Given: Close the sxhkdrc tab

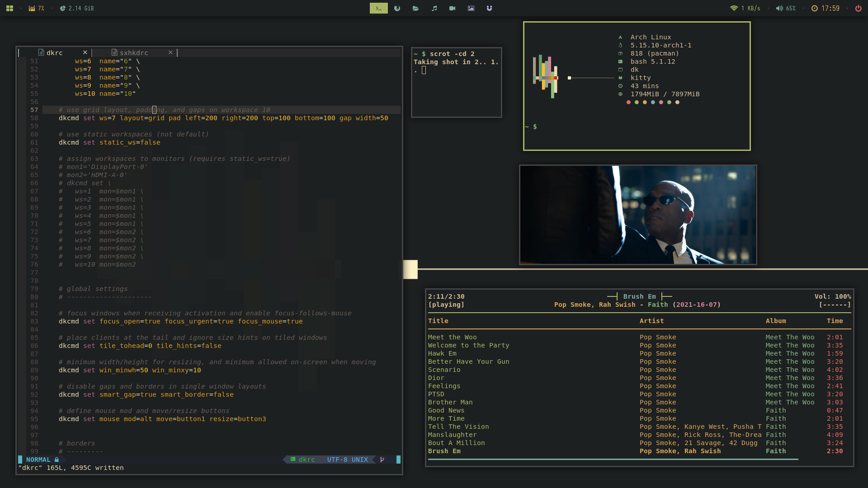Looking at the screenshot, I should point(170,52).
